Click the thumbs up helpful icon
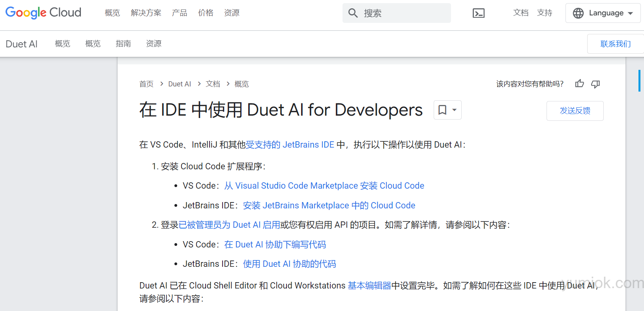The image size is (644, 311). (x=579, y=84)
